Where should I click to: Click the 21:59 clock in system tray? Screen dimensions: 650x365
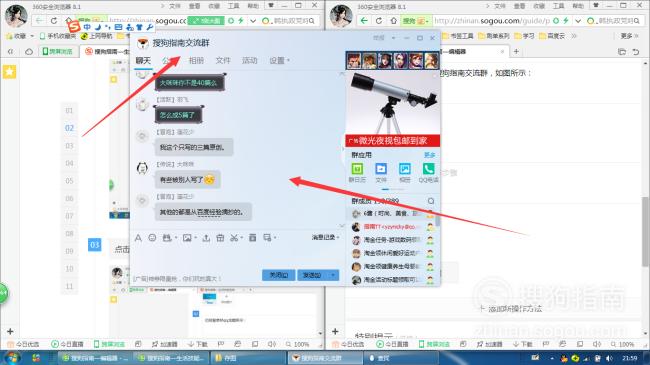coord(630,358)
